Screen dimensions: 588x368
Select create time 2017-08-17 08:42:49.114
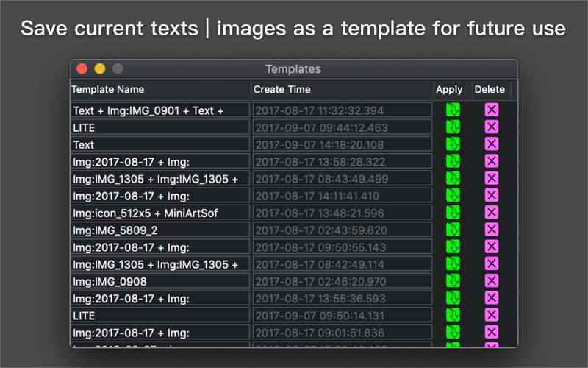343,264
